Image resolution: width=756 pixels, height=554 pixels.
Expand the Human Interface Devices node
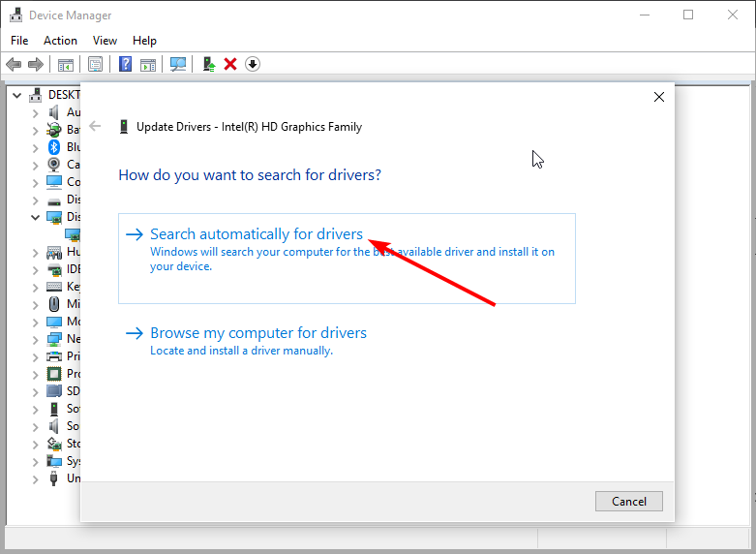pos(35,253)
